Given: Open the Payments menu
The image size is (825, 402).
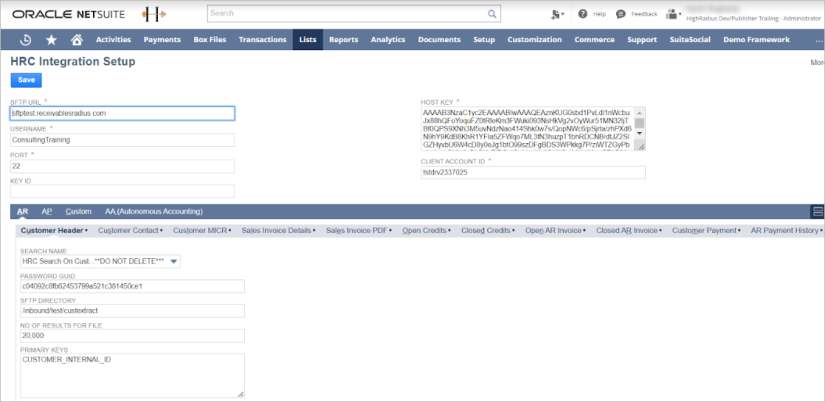Looking at the screenshot, I should coord(162,39).
